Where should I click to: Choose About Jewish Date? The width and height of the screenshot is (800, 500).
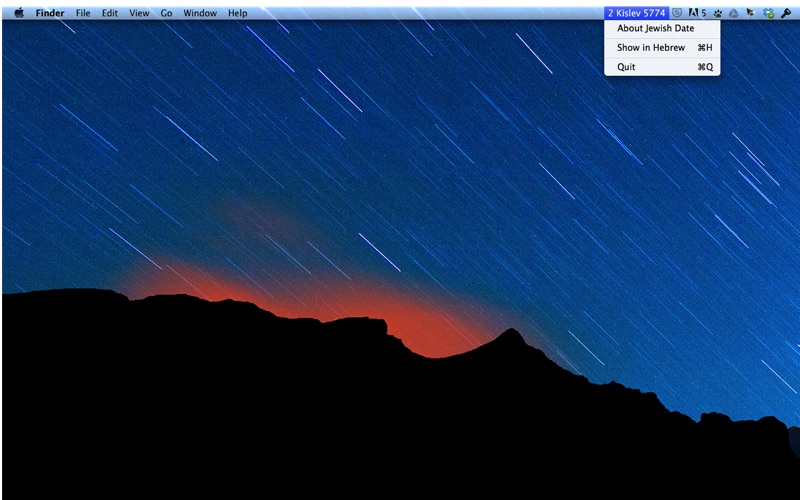[662, 29]
